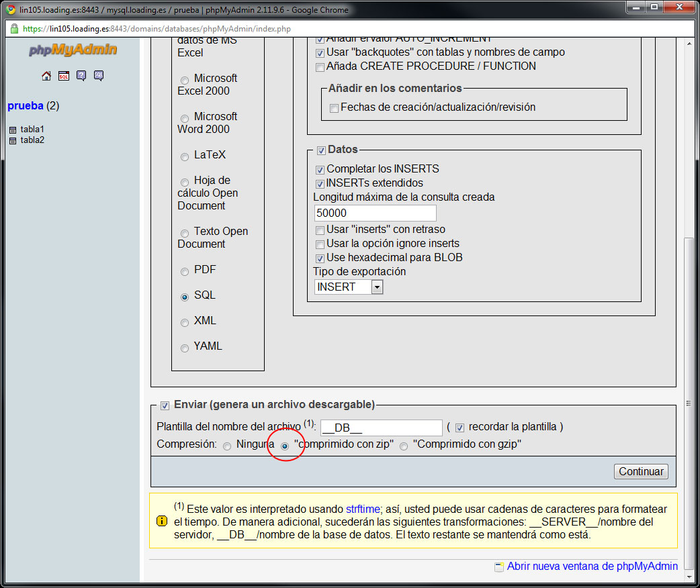Click the phpMyAdmin logo
This screenshot has width=700, height=588.
[73, 50]
